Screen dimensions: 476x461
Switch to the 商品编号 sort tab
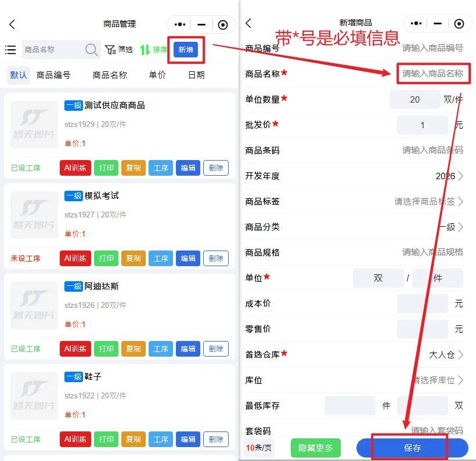click(53, 75)
